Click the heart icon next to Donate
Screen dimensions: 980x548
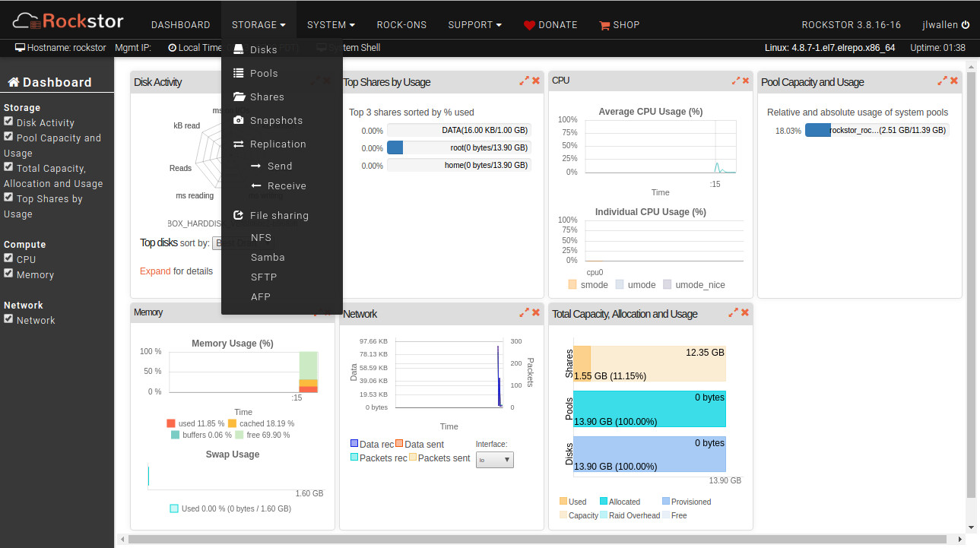pos(529,25)
